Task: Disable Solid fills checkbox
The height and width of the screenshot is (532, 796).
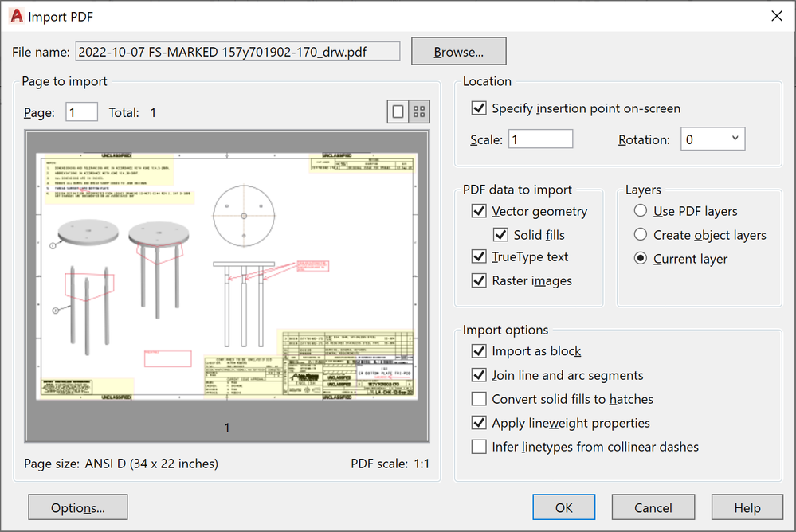Action: click(x=500, y=235)
